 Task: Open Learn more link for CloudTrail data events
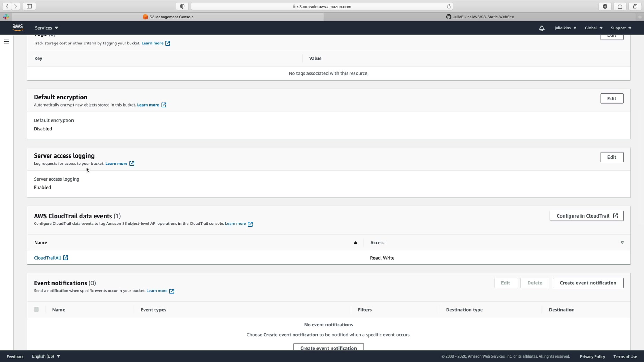pyautogui.click(x=235, y=224)
